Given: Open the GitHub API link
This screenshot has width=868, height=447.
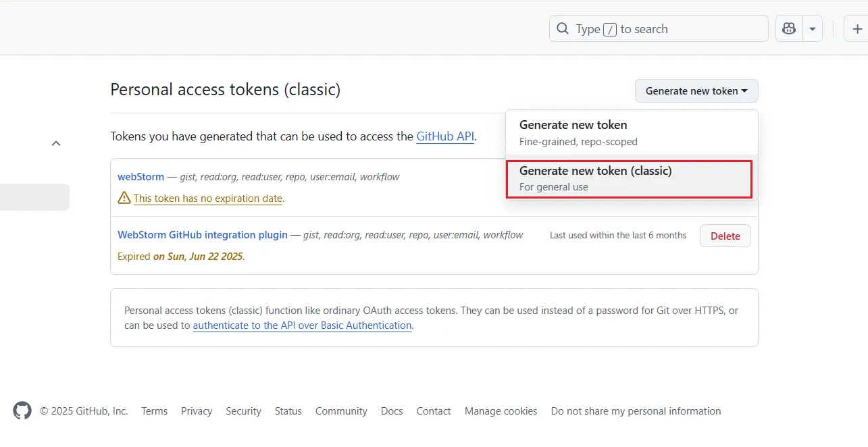Looking at the screenshot, I should (x=445, y=136).
